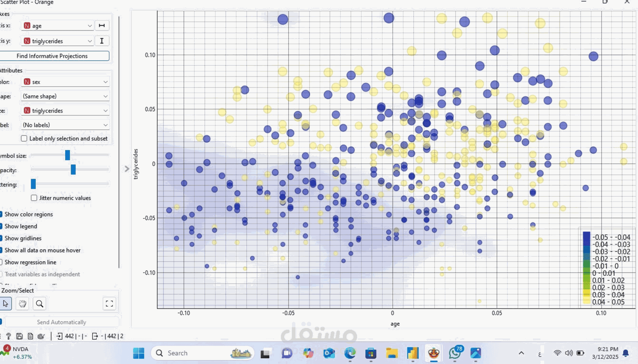Open the report document icon

(30, 336)
